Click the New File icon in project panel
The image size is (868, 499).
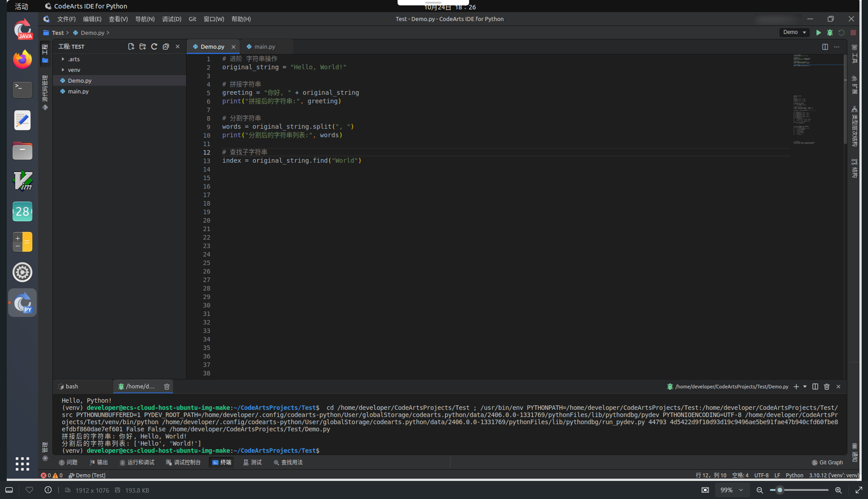point(131,47)
